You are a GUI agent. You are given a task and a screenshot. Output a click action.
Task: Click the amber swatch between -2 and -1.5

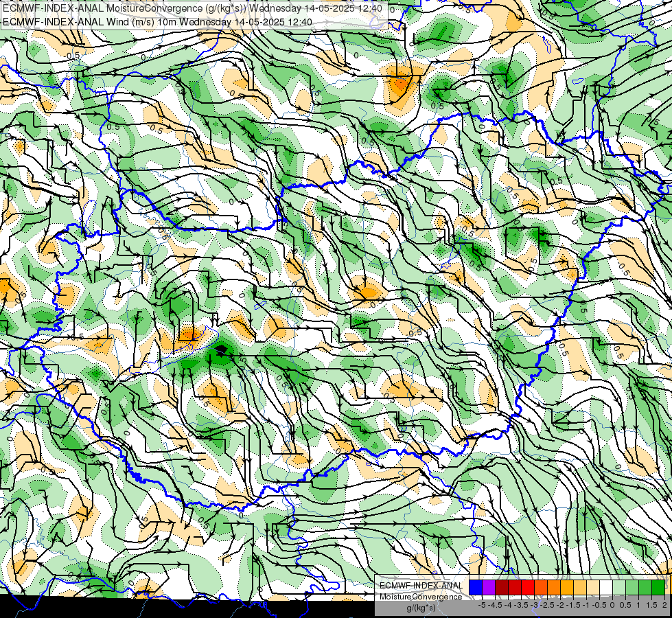[x=567, y=587]
